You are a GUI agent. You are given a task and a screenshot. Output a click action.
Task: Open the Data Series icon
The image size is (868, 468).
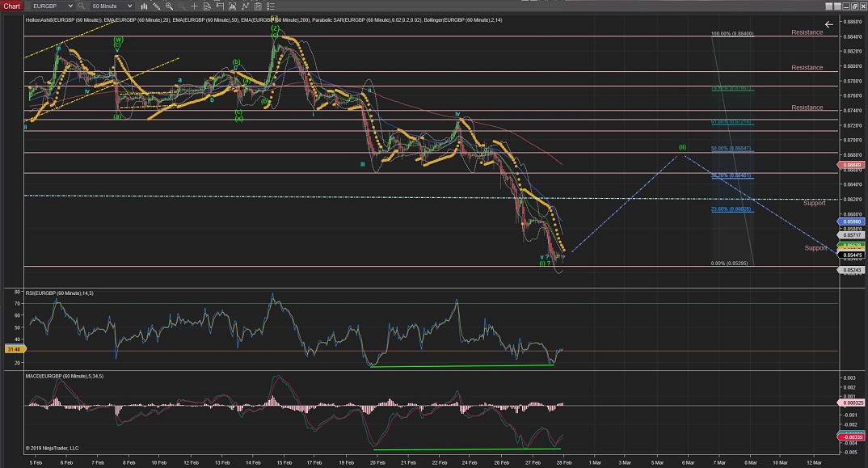[231, 6]
